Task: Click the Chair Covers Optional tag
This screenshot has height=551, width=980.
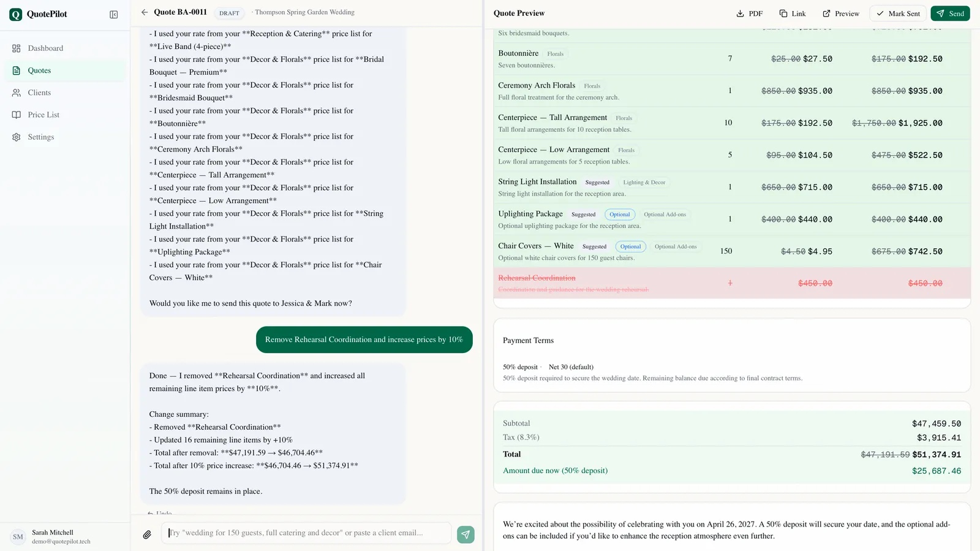Action: 630,246
